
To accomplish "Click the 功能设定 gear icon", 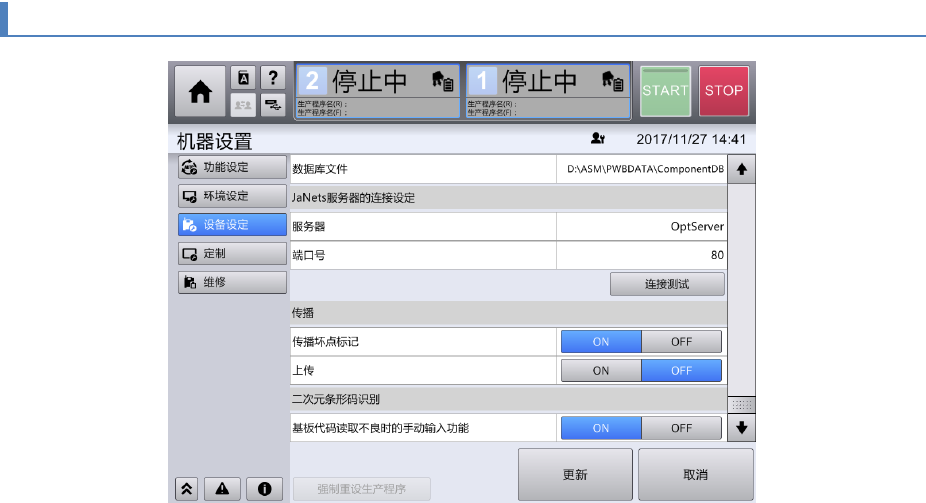I will point(189,168).
